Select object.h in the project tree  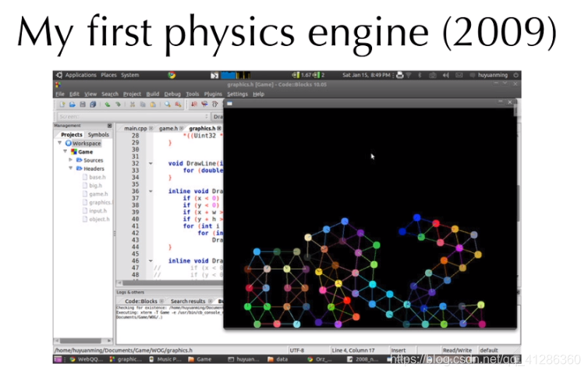point(99,219)
